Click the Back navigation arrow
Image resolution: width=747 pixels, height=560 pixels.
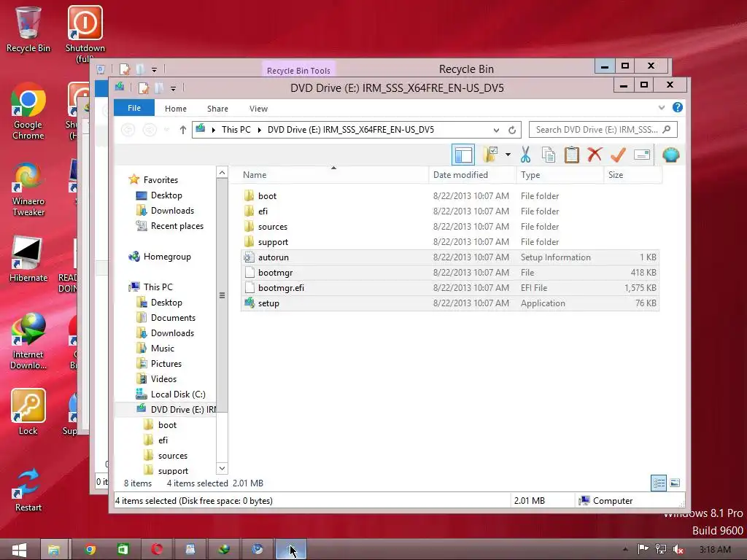click(128, 130)
